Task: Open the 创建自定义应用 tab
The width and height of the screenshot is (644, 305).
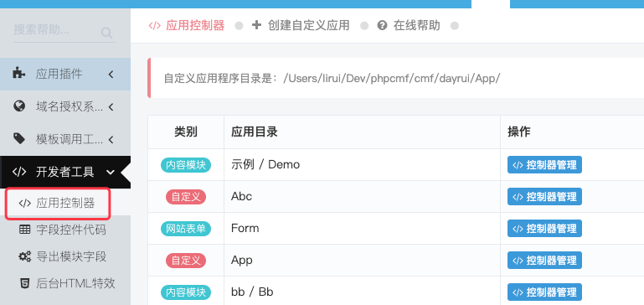Action: coord(301,26)
